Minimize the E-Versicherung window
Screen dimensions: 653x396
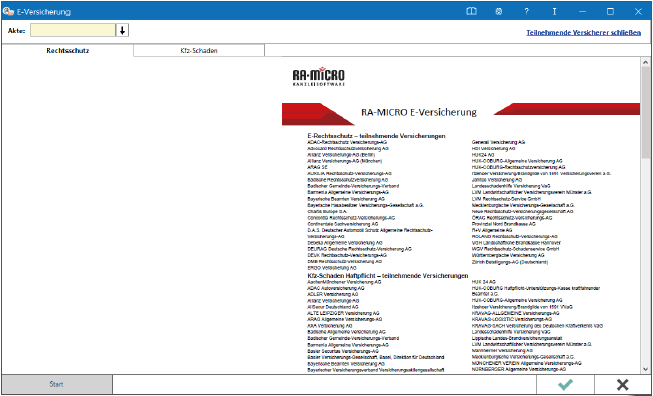coord(582,12)
